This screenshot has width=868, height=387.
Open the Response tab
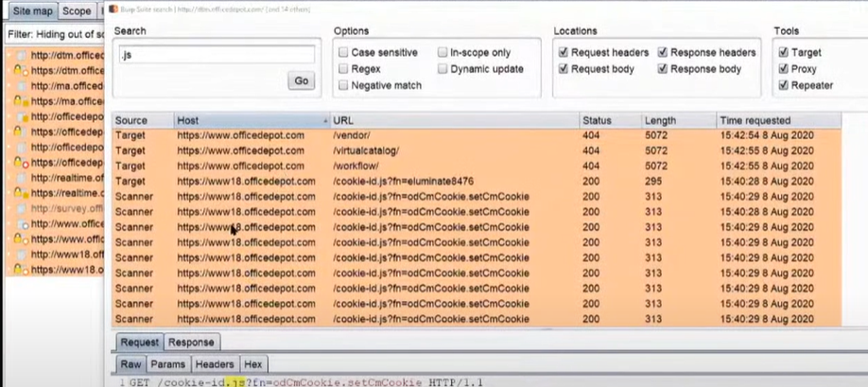click(191, 343)
